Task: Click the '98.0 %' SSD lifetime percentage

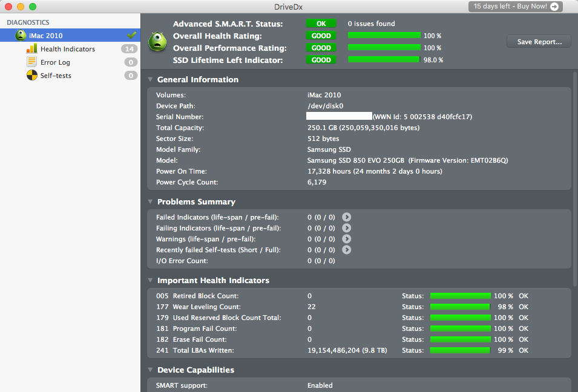Action: tap(433, 60)
